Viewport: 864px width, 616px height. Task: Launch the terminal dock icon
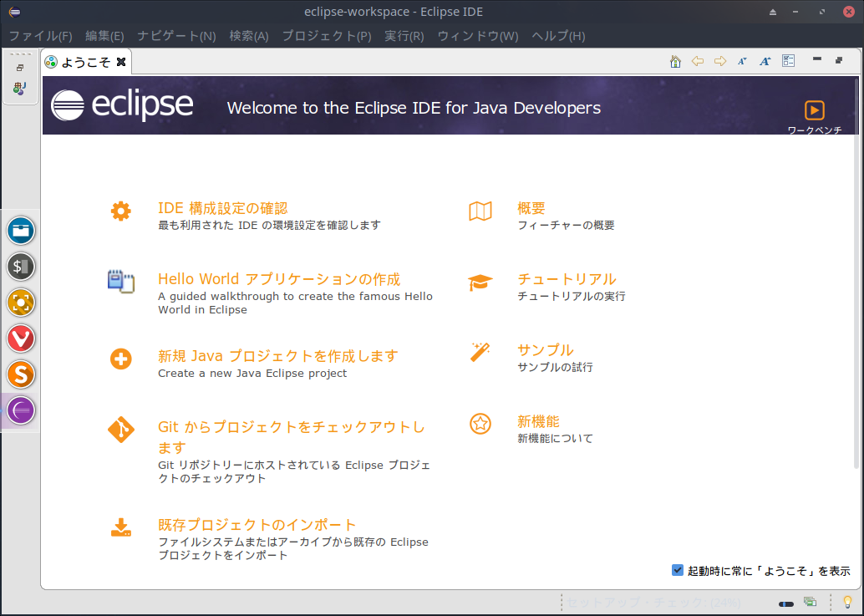coord(21,267)
